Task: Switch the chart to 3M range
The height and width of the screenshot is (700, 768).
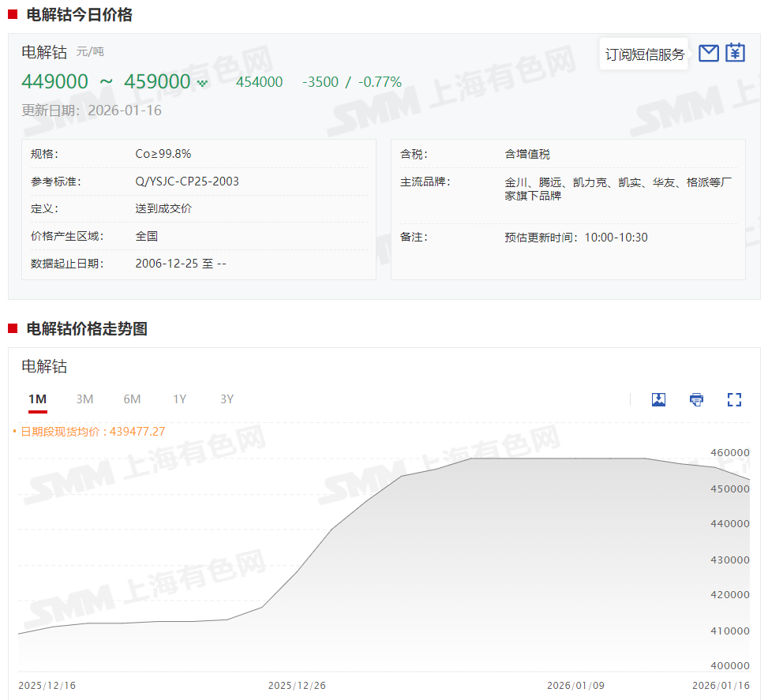Action: 84,399
